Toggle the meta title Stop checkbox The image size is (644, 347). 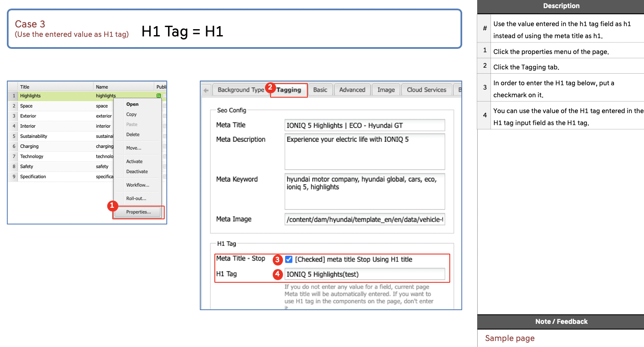(289, 260)
